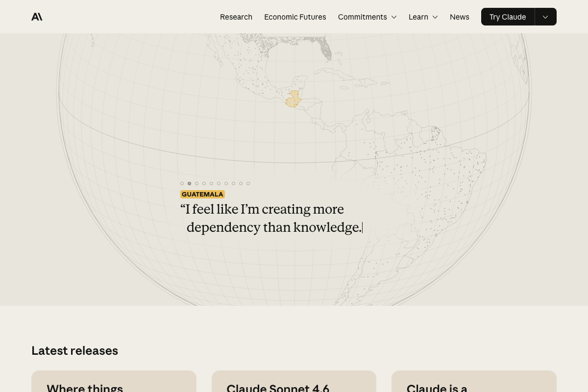This screenshot has width=588, height=392.
Task: Open the Where things release card
Action: coord(114,381)
